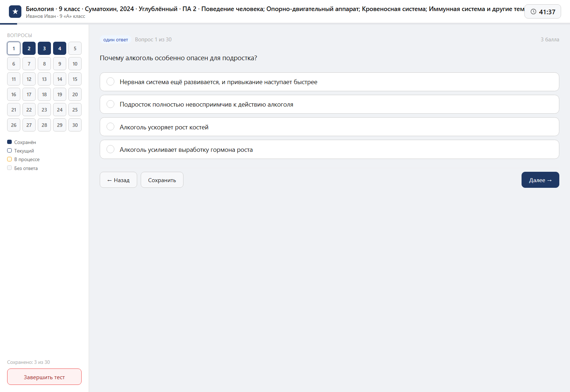The width and height of the screenshot is (570, 392).
Task: Navigate to last question 30
Action: (75, 125)
